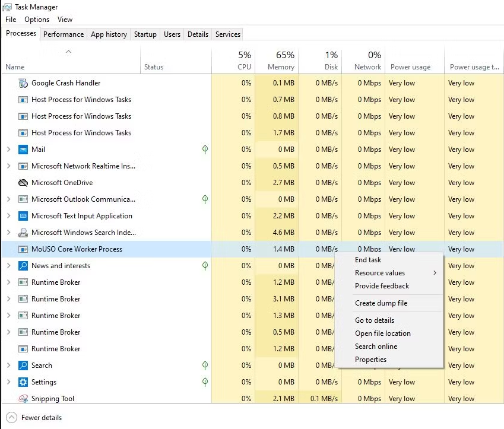Sort by the Status column header
This screenshot has height=429, width=504.
pos(176,60)
